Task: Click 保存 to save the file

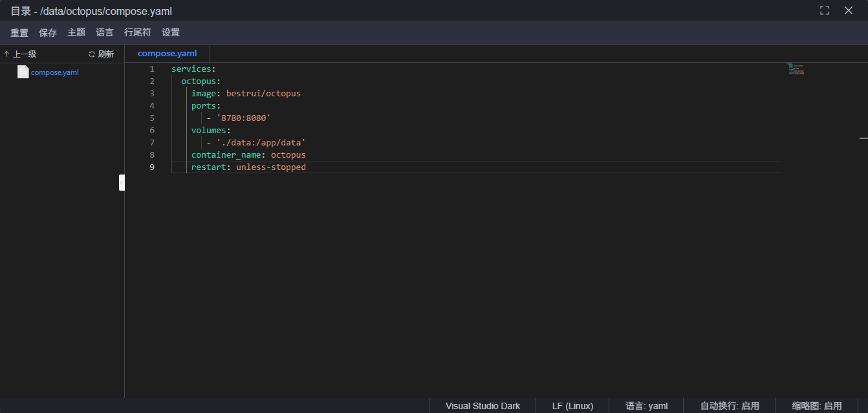Action: click(48, 32)
